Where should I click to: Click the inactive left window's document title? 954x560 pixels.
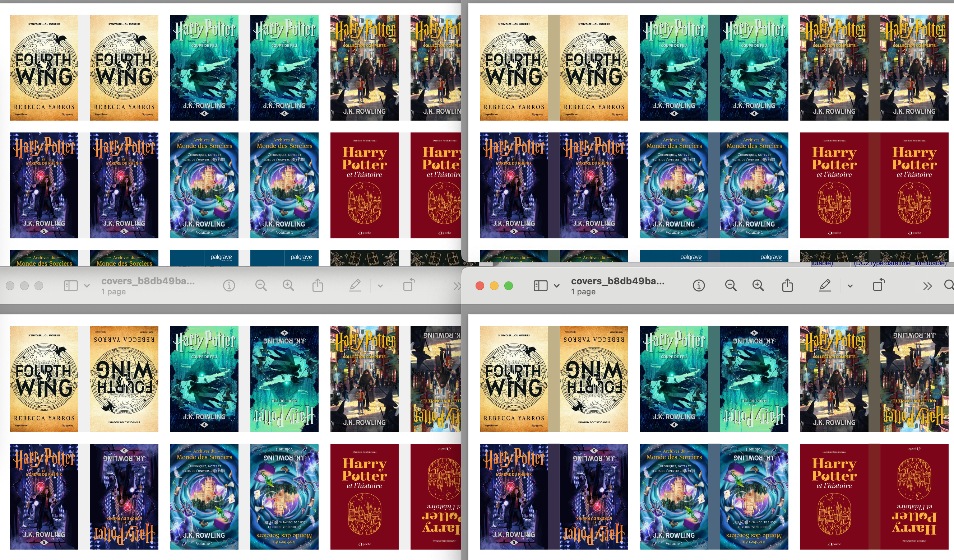(148, 281)
